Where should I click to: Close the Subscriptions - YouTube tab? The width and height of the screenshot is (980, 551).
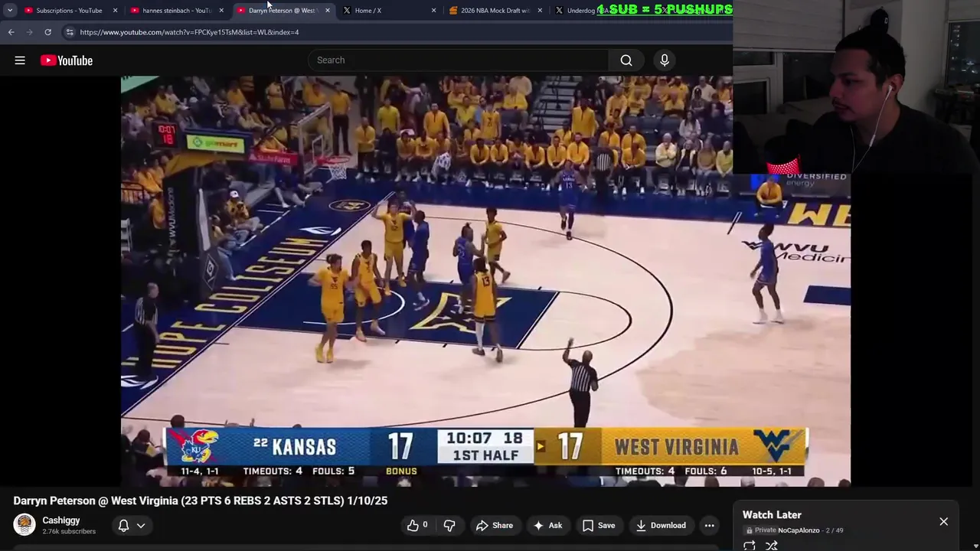[115, 11]
